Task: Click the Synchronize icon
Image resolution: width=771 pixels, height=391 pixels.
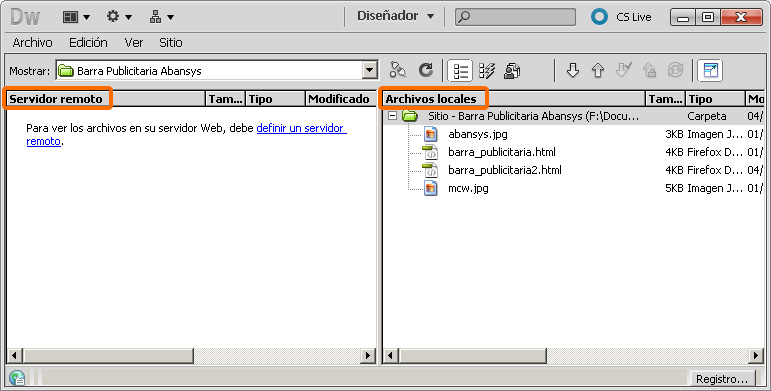Action: click(675, 70)
